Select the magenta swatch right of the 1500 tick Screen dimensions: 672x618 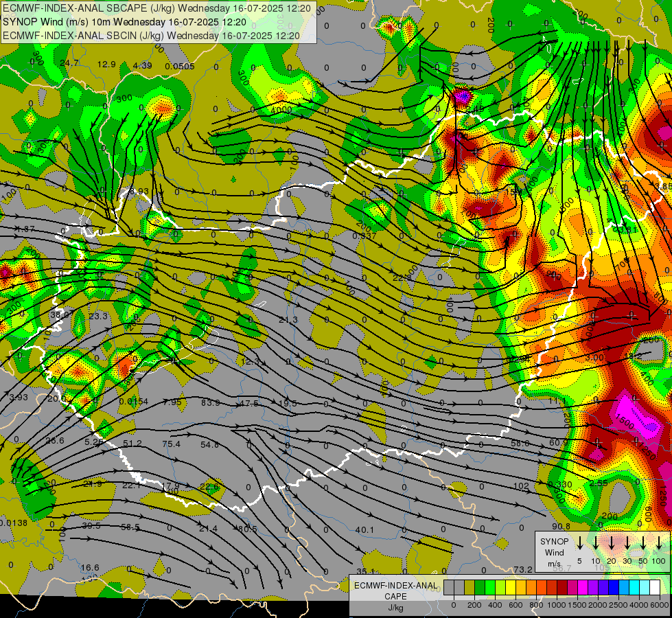pos(583,587)
